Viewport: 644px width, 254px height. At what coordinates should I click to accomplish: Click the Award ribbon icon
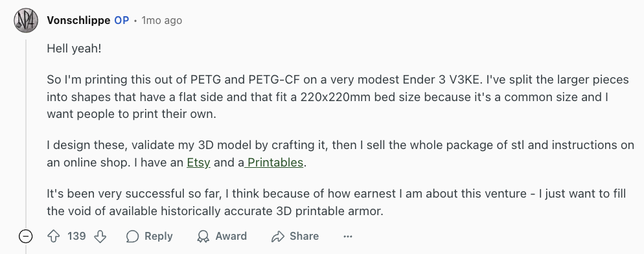[203, 237]
